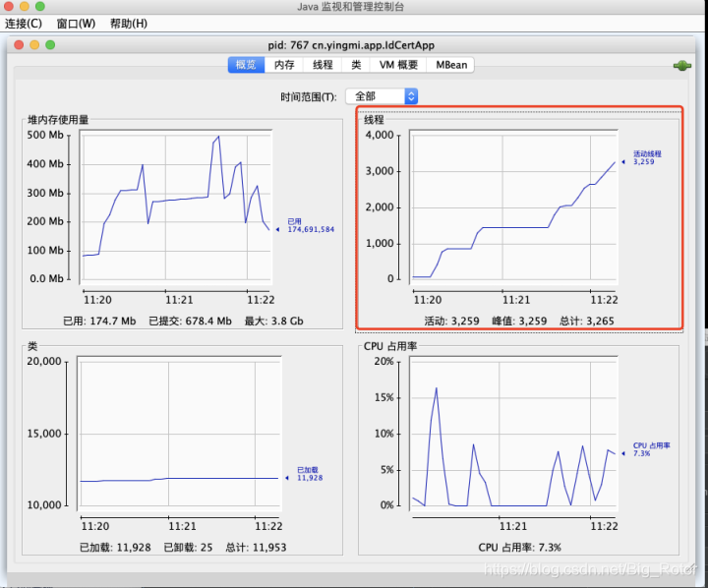This screenshot has width=708, height=588.
Task: Click the 已加载: 11,928 summary text
Action: pos(115,548)
